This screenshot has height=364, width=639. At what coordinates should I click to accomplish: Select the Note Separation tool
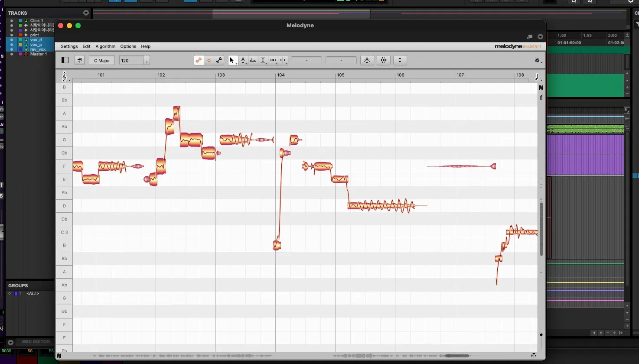[283, 60]
